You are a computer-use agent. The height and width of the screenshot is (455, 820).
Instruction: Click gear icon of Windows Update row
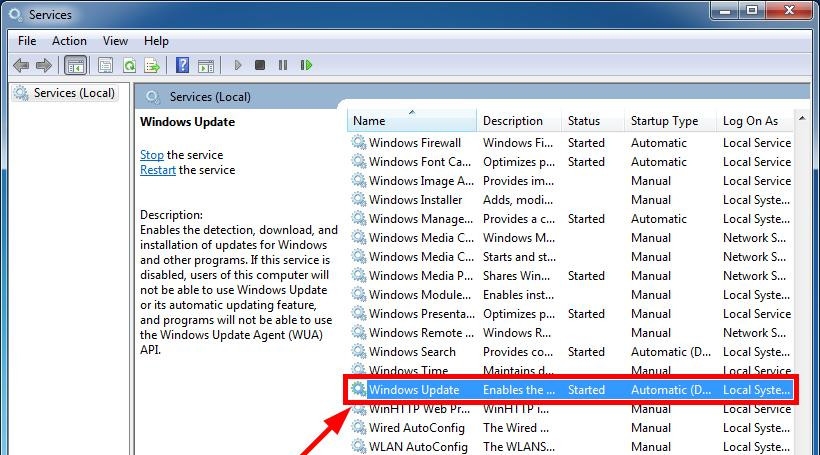[359, 390]
